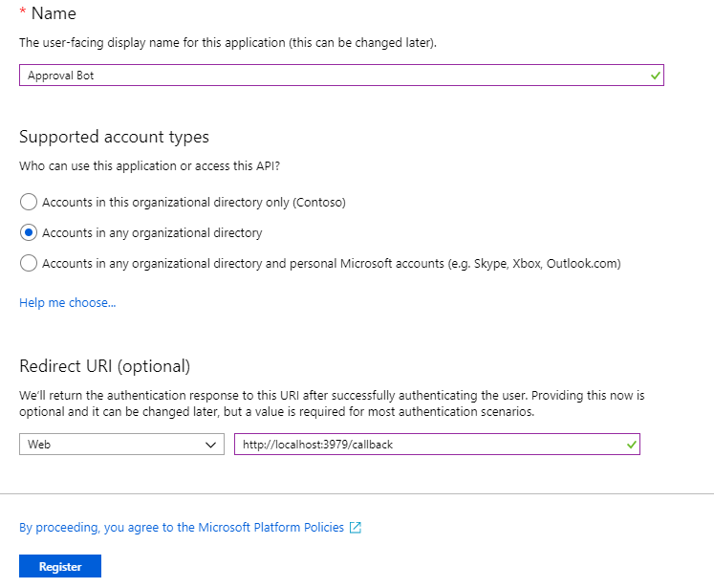This screenshot has width=714, height=588.
Task: Click the green checkmark in the Name field
Action: tap(655, 76)
